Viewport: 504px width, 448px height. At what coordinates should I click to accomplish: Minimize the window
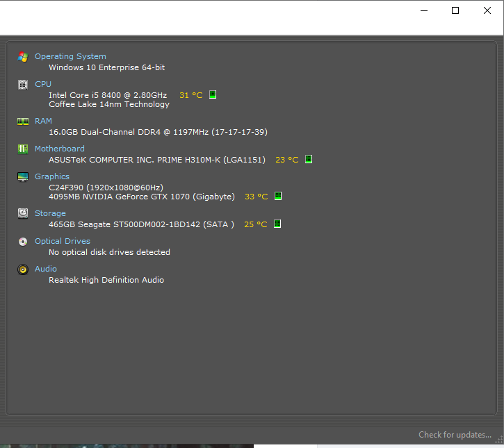coord(424,10)
